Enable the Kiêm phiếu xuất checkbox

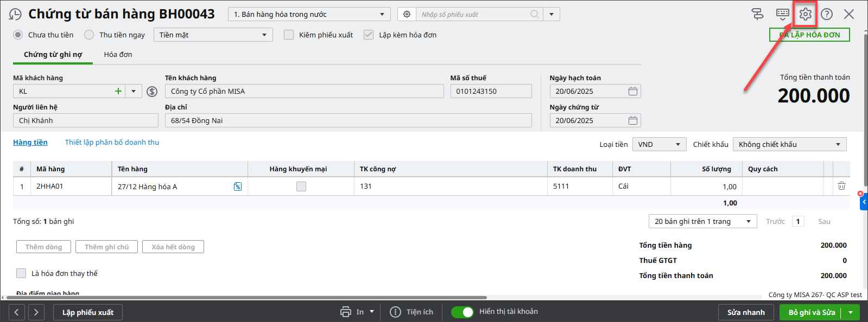pos(289,35)
